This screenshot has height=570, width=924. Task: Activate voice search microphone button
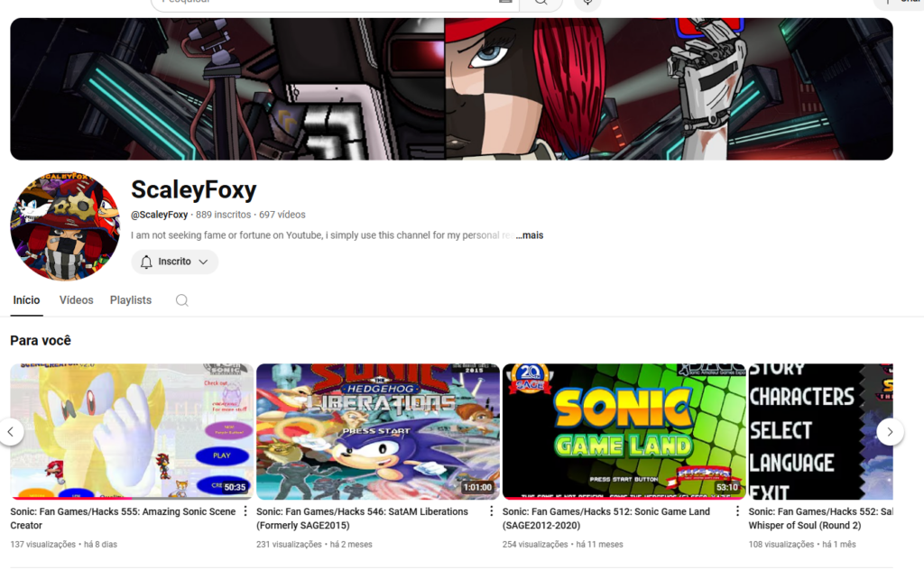pos(587,3)
